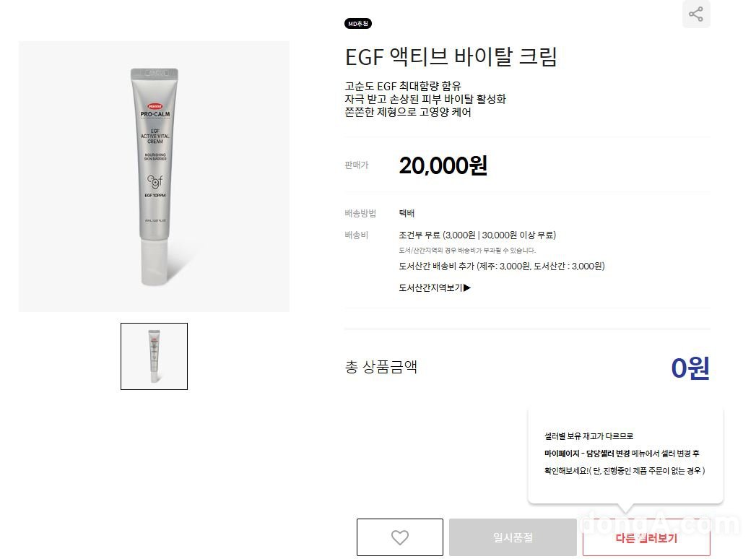Select the small product thumbnail image
The image size is (756, 559).
pyautogui.click(x=155, y=357)
